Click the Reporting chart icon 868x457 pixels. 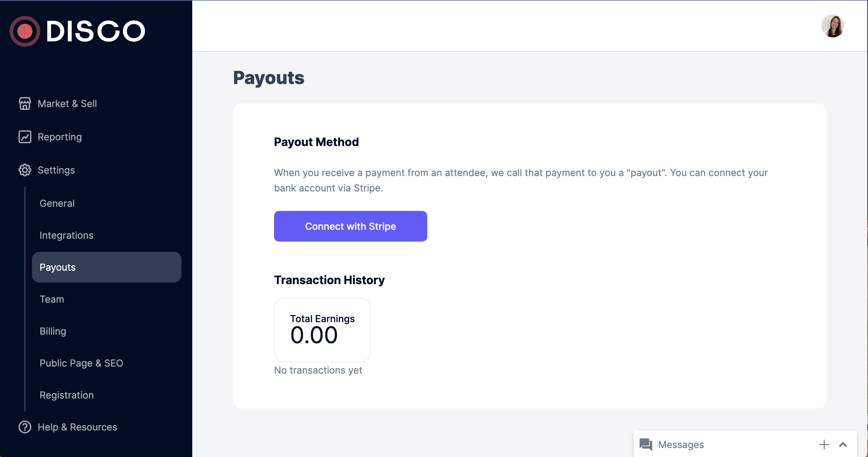click(25, 137)
